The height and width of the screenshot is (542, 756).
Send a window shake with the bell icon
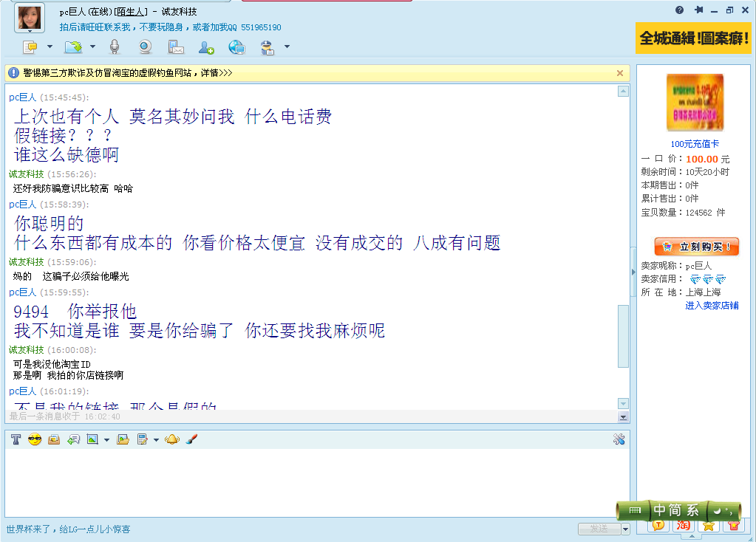coord(171,439)
